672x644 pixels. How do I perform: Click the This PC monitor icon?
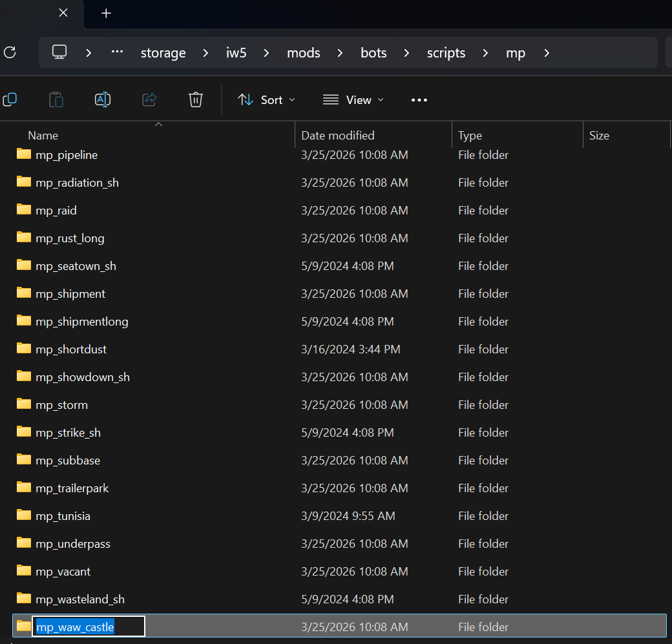(59, 52)
